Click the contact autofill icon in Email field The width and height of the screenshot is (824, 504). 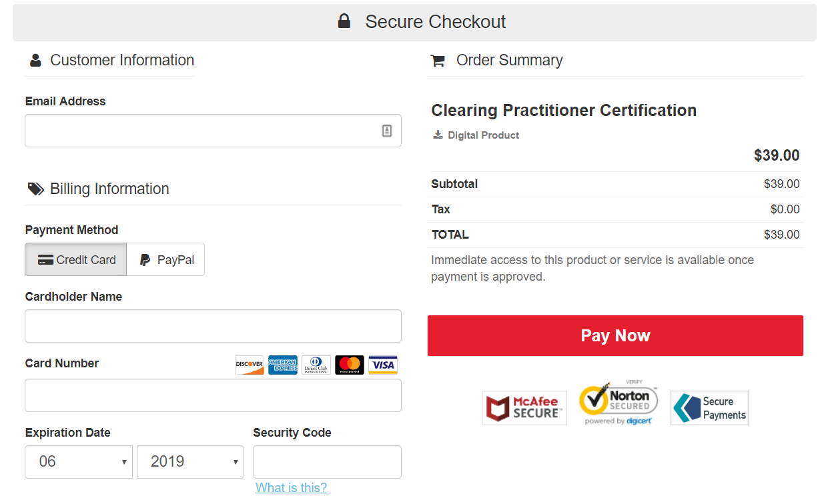tap(387, 131)
